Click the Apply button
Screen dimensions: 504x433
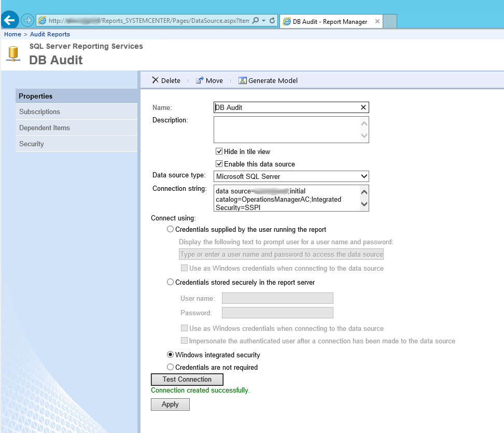coord(170,404)
